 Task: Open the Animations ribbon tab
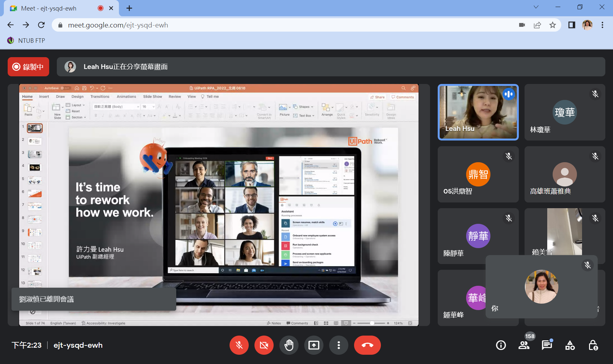tap(126, 97)
